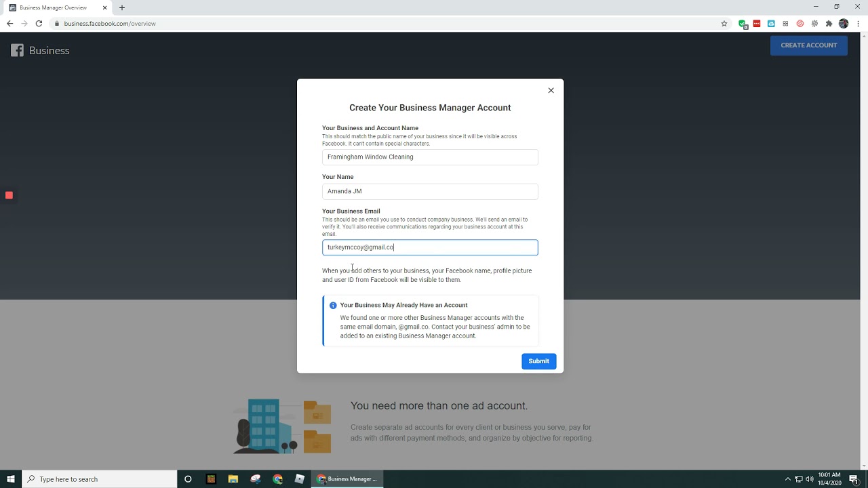Click the taskbar search box
The height and width of the screenshot is (488, 868).
(x=100, y=479)
